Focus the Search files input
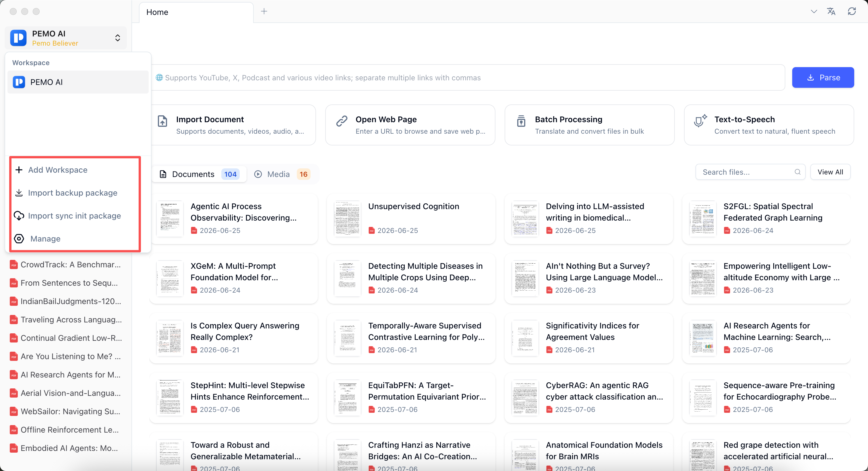Image resolution: width=868 pixels, height=471 pixels. 750,172
